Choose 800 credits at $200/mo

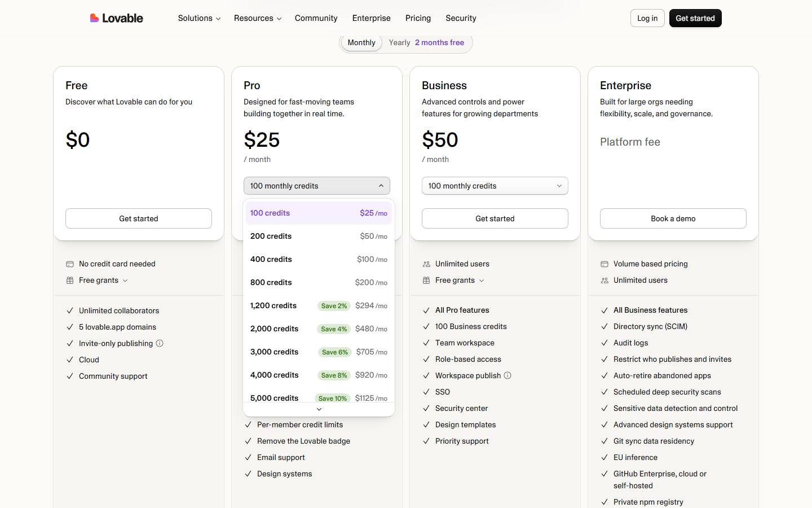(319, 282)
